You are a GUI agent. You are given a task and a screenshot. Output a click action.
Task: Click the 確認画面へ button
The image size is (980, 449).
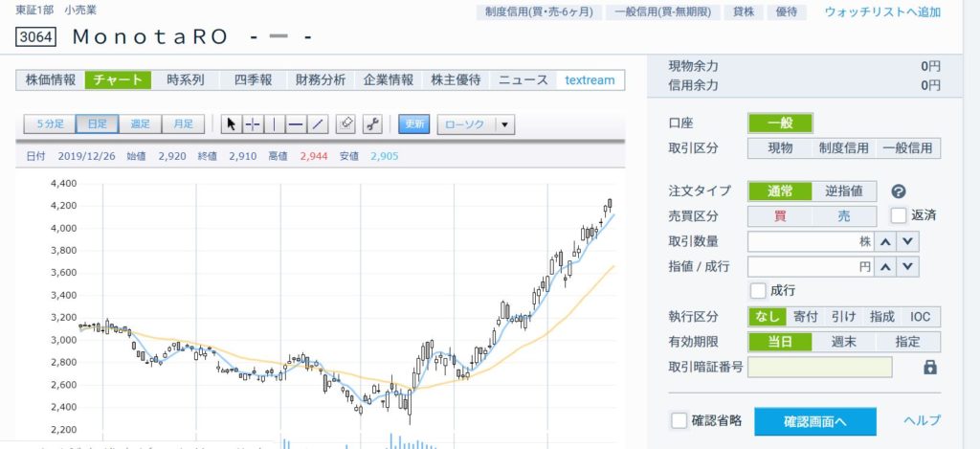(815, 421)
